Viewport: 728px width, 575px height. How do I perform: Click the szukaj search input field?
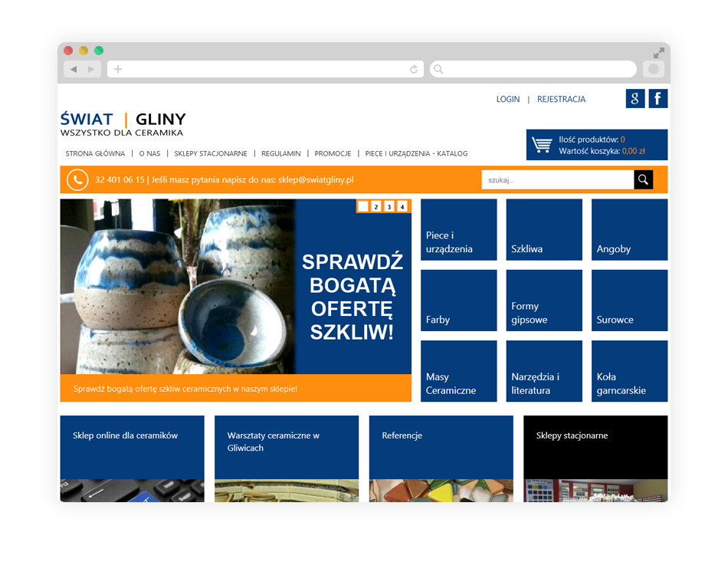[558, 179]
